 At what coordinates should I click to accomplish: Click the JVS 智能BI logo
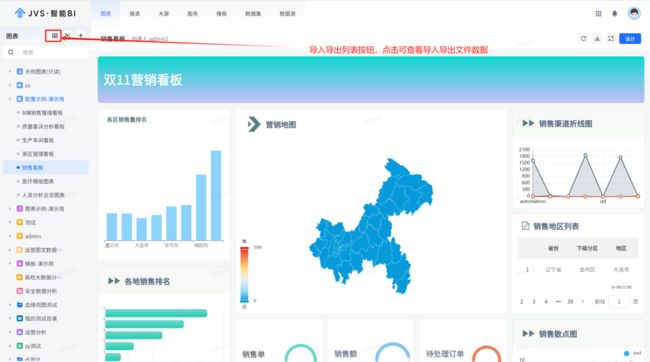tap(45, 13)
